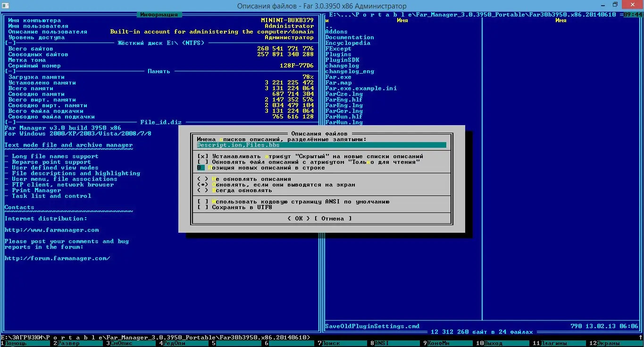Screen dimensions: 644x347
Task: Click the command line prompt path
Action: point(155,337)
